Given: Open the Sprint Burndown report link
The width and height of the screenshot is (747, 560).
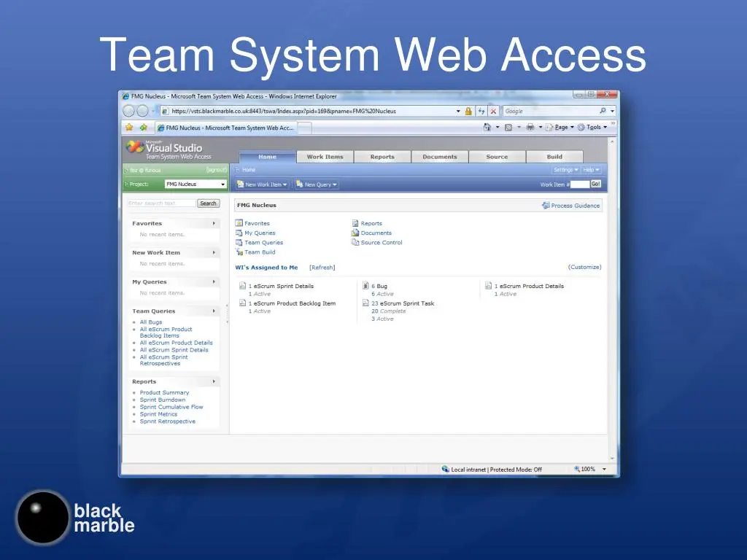Looking at the screenshot, I should pyautogui.click(x=163, y=400).
